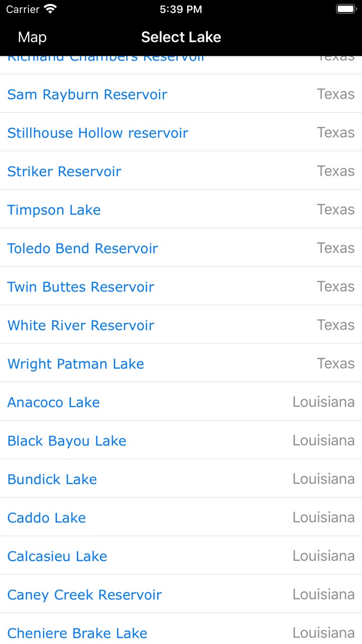Select Timpson Lake

[54, 210]
